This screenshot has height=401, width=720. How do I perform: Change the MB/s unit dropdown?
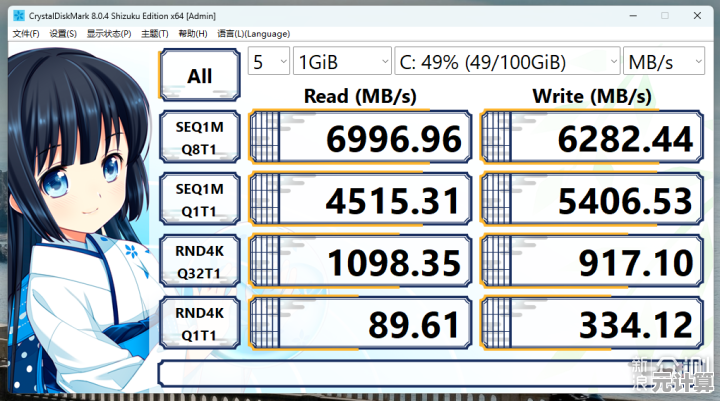664,61
